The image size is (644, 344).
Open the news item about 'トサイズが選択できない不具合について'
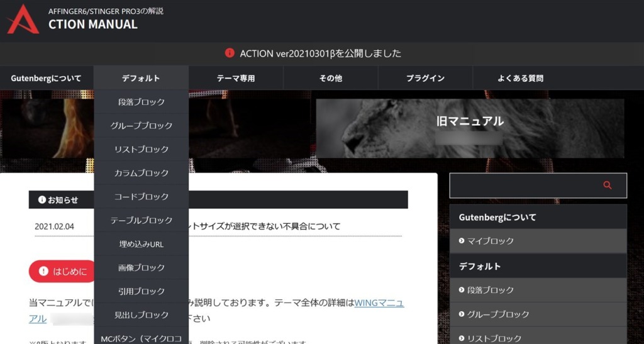click(264, 226)
